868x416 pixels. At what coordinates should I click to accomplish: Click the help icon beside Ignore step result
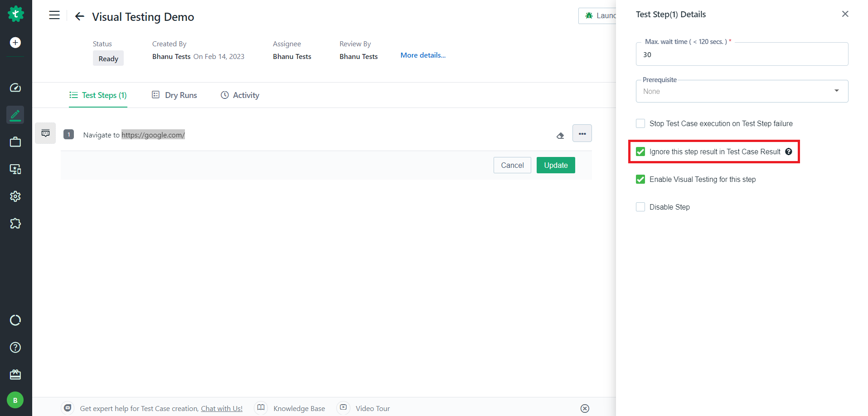789,152
